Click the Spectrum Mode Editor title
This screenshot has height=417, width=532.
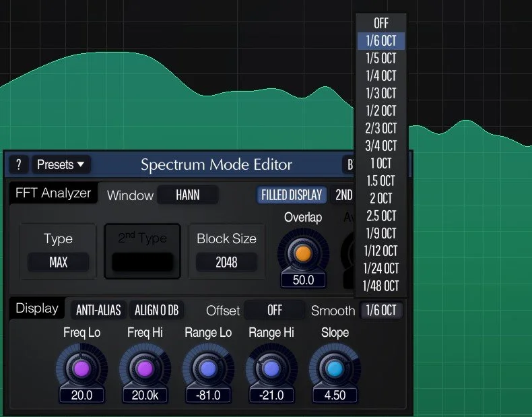coord(216,164)
